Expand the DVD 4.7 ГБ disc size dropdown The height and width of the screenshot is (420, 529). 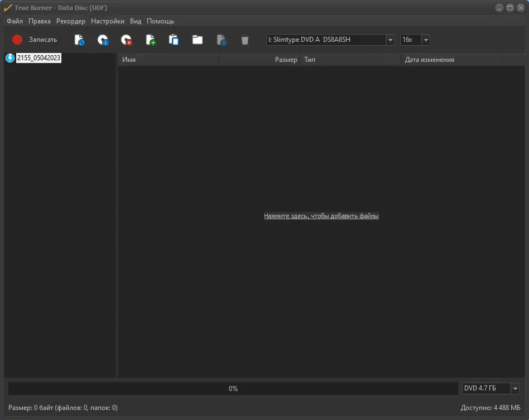point(515,389)
